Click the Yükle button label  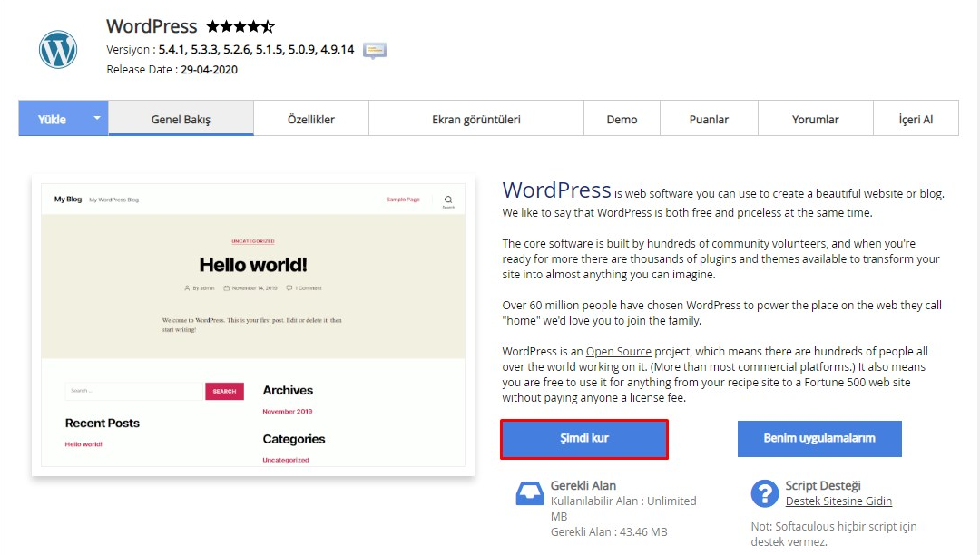point(52,119)
